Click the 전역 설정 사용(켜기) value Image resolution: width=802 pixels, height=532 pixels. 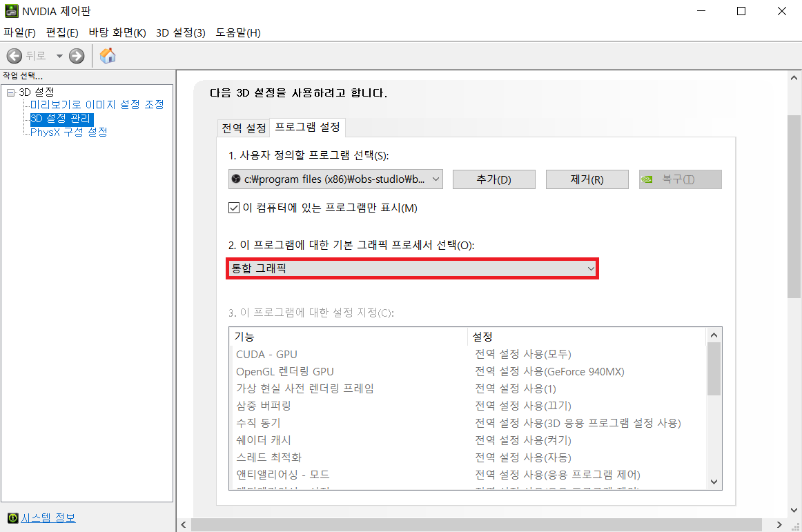pyautogui.click(x=522, y=440)
